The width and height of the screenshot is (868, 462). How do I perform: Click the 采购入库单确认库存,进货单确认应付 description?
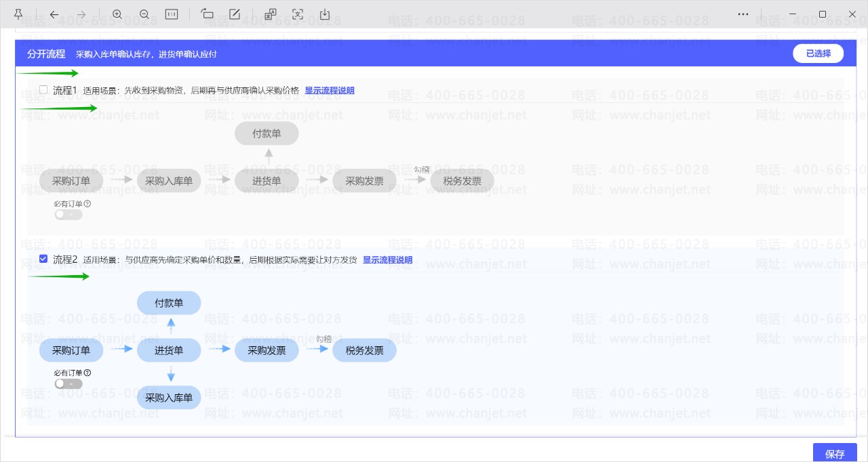coord(146,54)
